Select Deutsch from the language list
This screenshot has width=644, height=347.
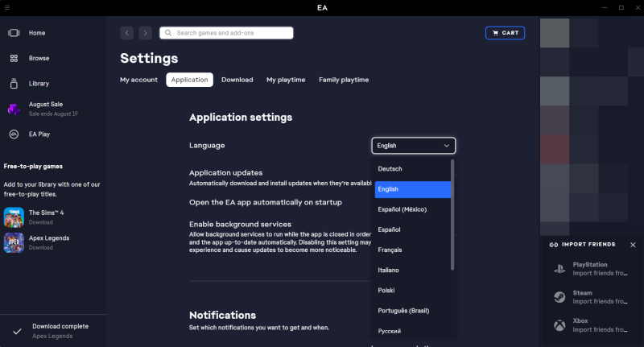click(390, 169)
